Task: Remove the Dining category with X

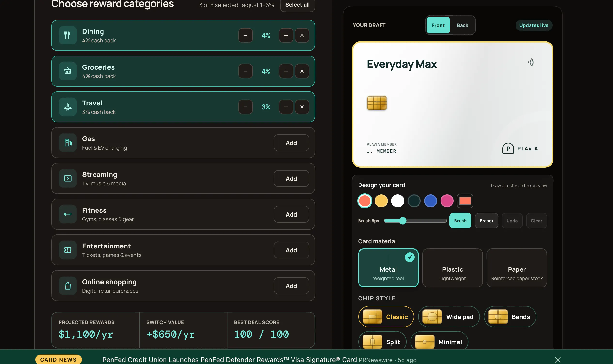Action: [x=302, y=35]
